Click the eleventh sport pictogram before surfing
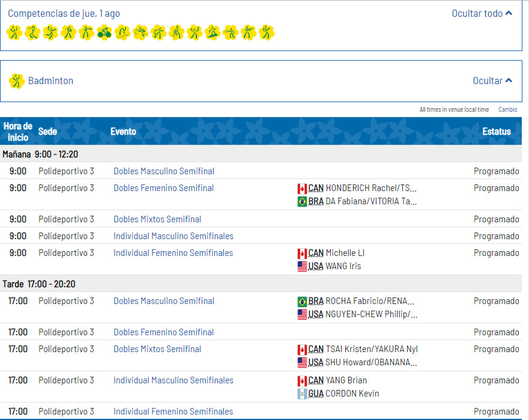Image resolution: width=529 pixels, height=420 pixels. click(x=195, y=33)
